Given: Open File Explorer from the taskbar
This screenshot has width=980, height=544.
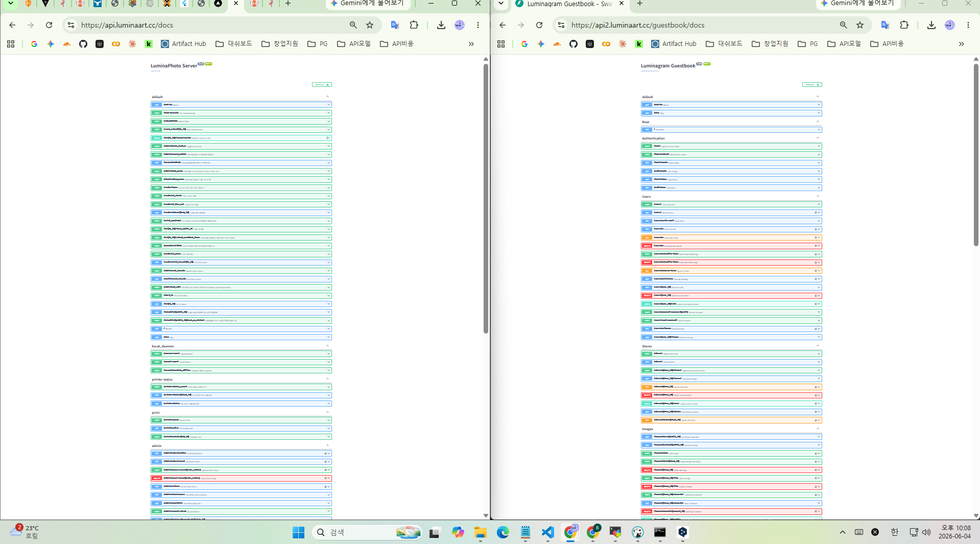Looking at the screenshot, I should pyautogui.click(x=480, y=532).
